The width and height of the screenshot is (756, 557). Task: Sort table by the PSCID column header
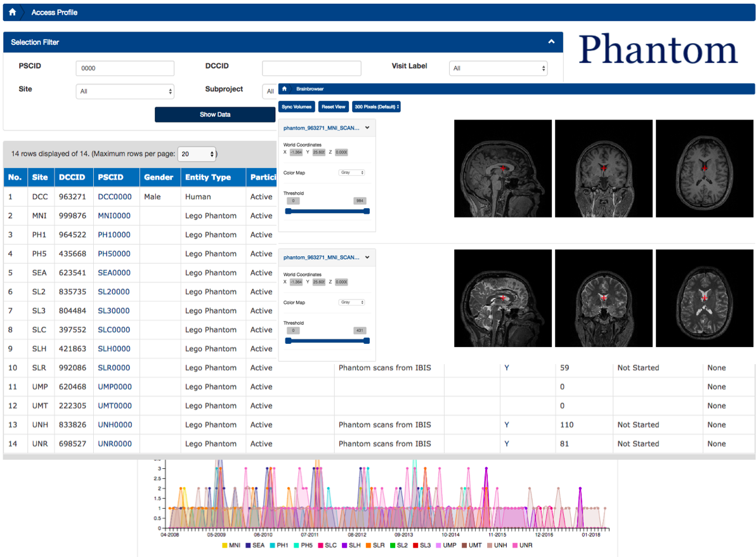coord(111,178)
